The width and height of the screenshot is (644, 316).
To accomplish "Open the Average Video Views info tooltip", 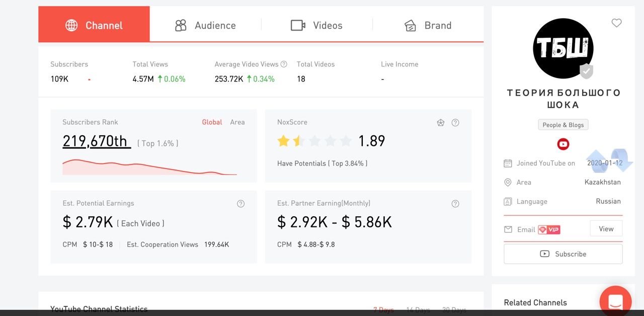I will pyautogui.click(x=284, y=64).
